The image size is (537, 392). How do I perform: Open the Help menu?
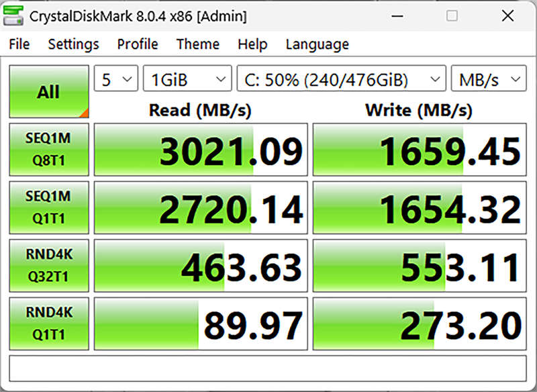(x=252, y=44)
